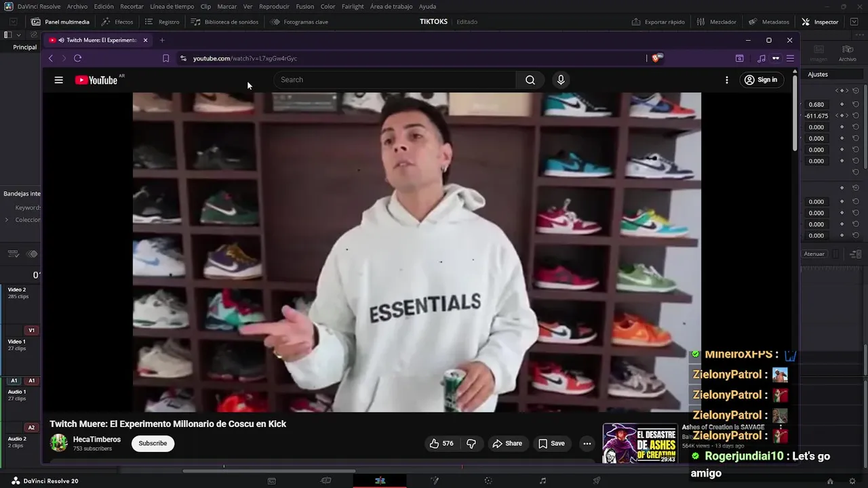Toggle keyframe diamond next to value 0.680
Viewport: 868px width, 488px height.
[x=842, y=104]
